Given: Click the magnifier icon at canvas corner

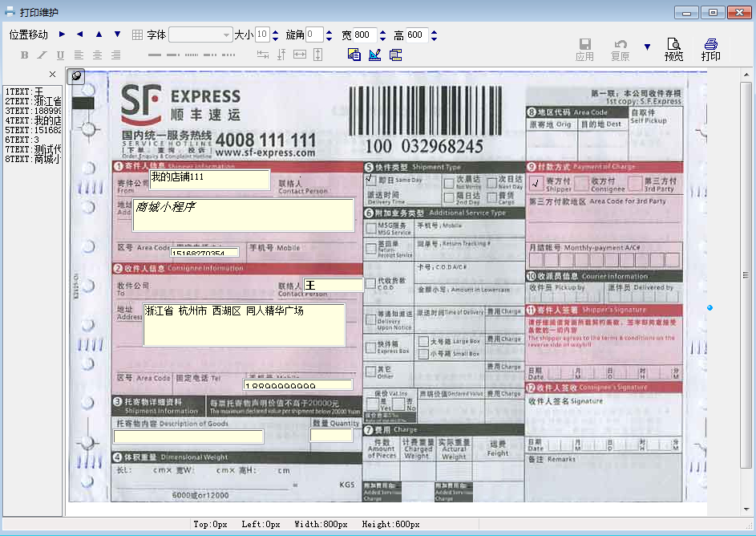Looking at the screenshot, I should point(76,76).
